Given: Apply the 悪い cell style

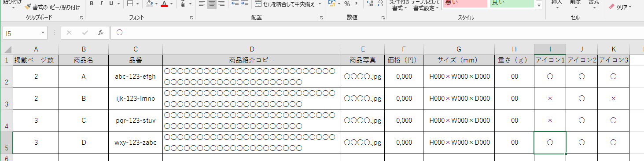Looking at the screenshot, I should pyautogui.click(x=465, y=4).
